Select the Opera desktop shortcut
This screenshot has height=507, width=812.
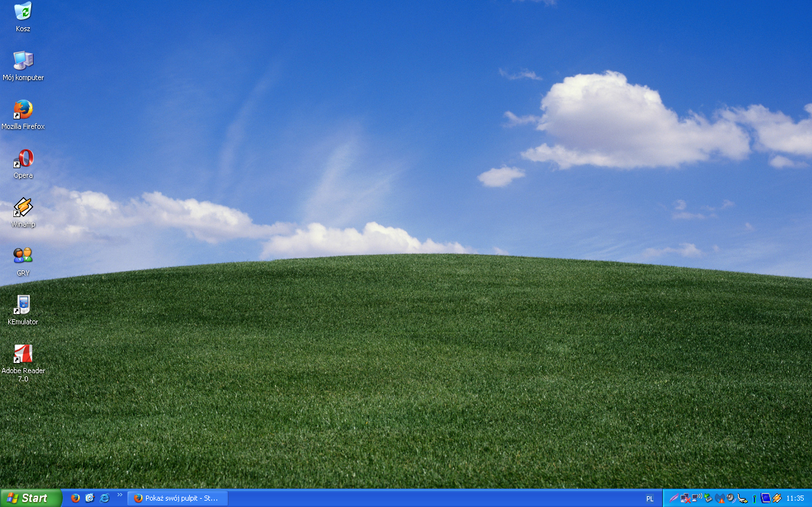tap(23, 164)
